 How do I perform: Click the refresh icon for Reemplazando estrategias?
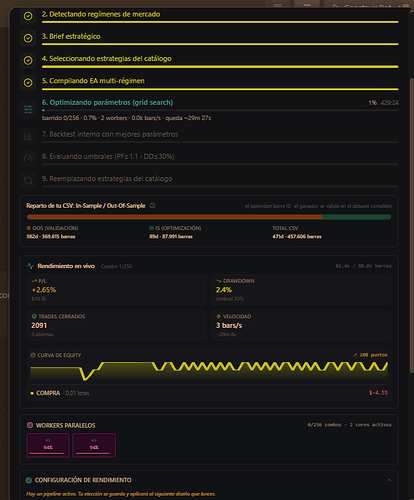coord(28,181)
